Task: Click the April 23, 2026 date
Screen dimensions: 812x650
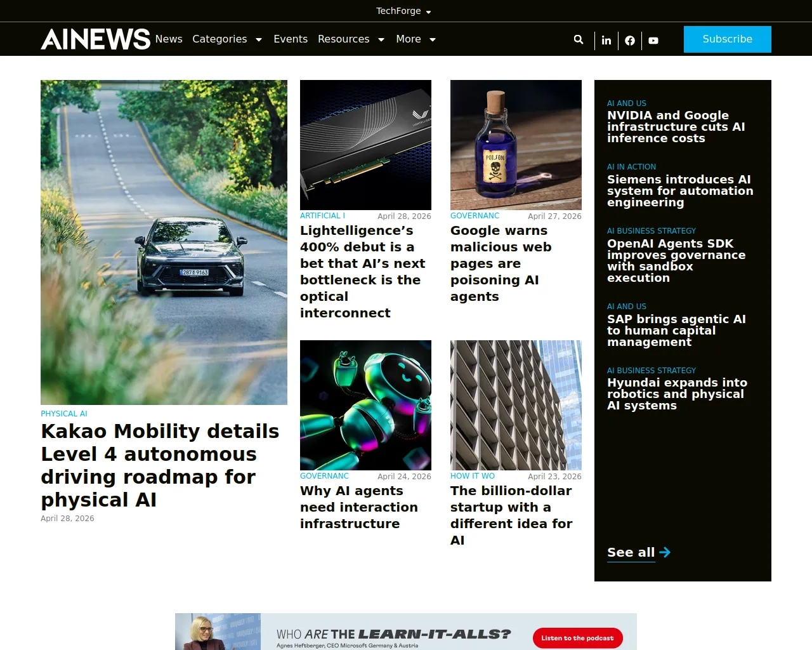Action: [x=554, y=477]
